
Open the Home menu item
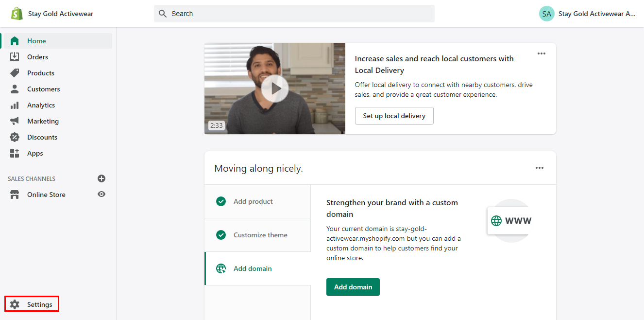(57, 41)
